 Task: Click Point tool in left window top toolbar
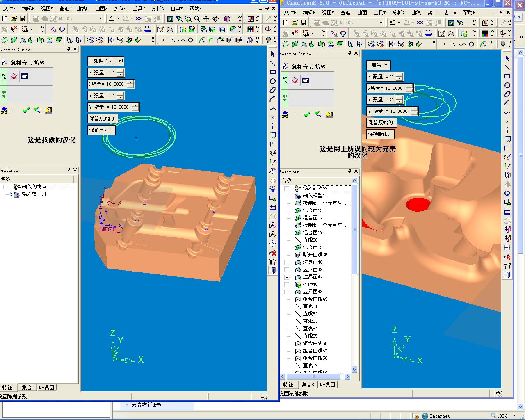tap(163, 40)
